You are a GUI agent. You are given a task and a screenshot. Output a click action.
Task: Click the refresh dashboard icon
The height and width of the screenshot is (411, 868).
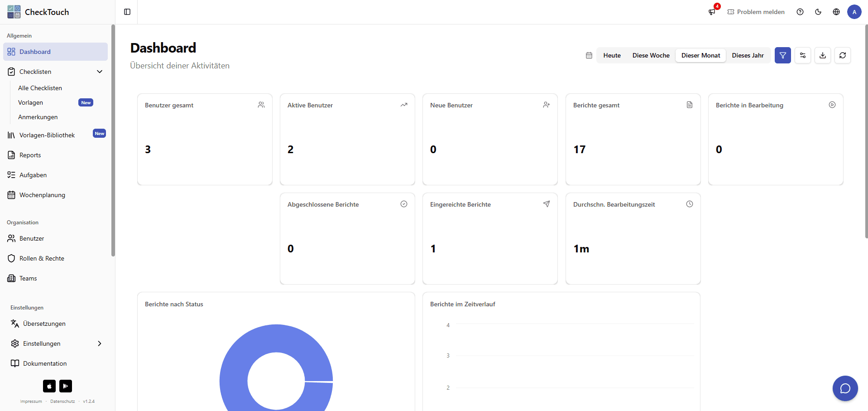(843, 55)
